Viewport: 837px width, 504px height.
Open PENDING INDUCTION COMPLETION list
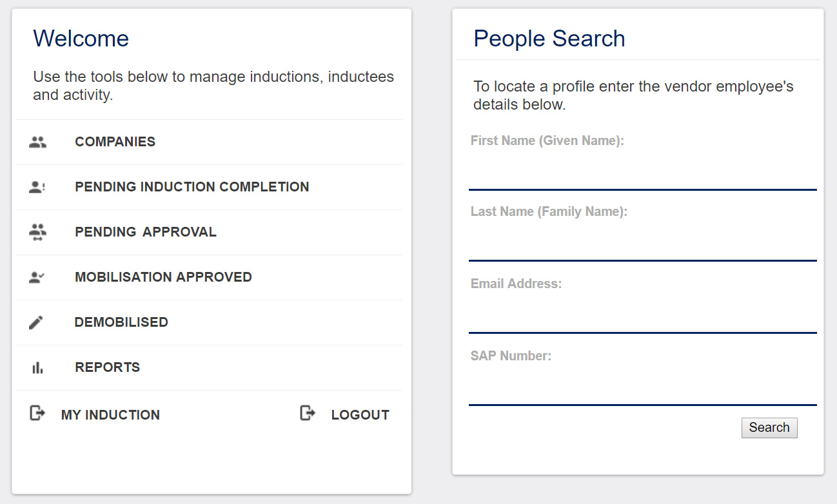point(209,187)
